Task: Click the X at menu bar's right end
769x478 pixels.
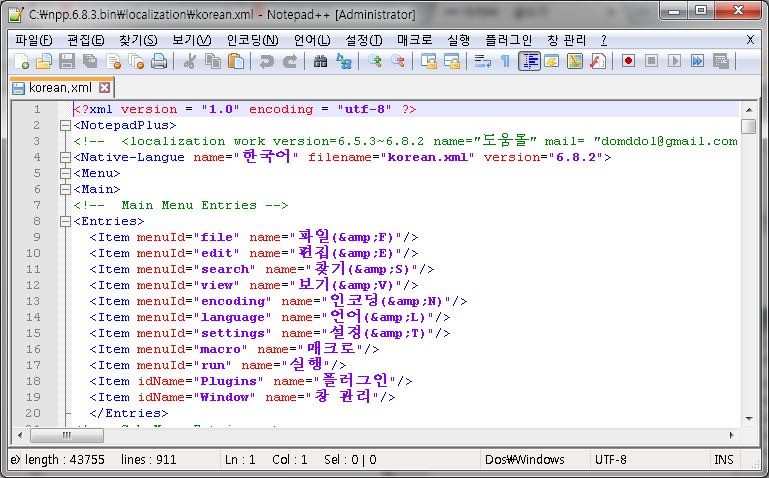Action: (x=750, y=40)
